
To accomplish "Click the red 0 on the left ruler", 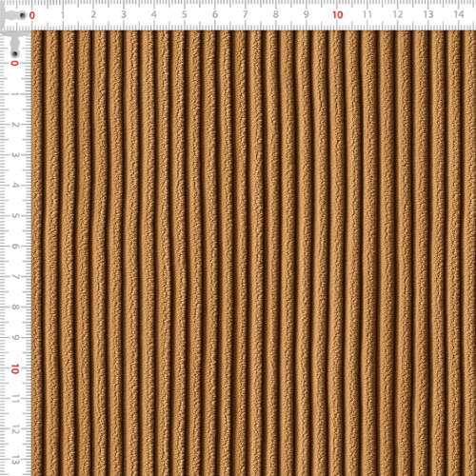I will click(x=14, y=63).
